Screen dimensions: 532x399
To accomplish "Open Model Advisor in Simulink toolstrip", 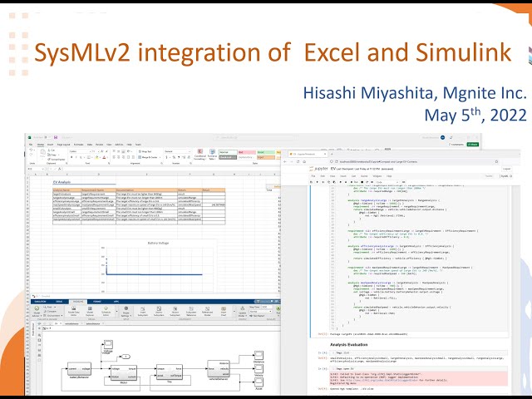I will 37,311.
